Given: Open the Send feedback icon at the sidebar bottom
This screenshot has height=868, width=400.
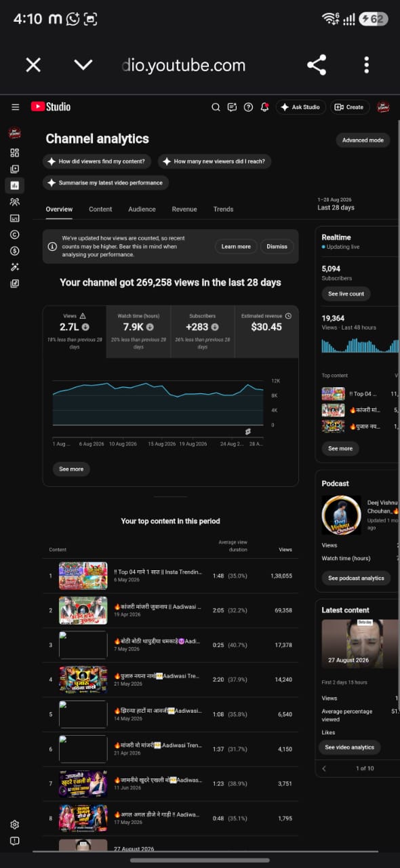Looking at the screenshot, I should (x=14, y=841).
